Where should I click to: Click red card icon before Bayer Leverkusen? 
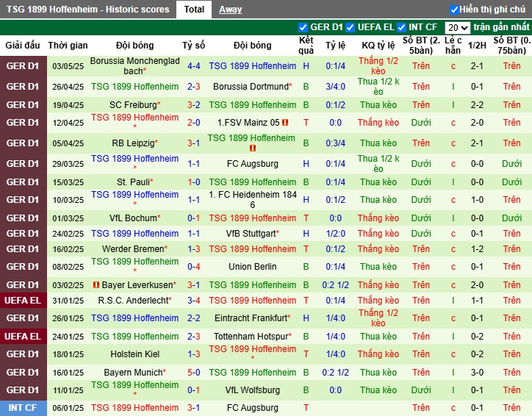(x=96, y=284)
